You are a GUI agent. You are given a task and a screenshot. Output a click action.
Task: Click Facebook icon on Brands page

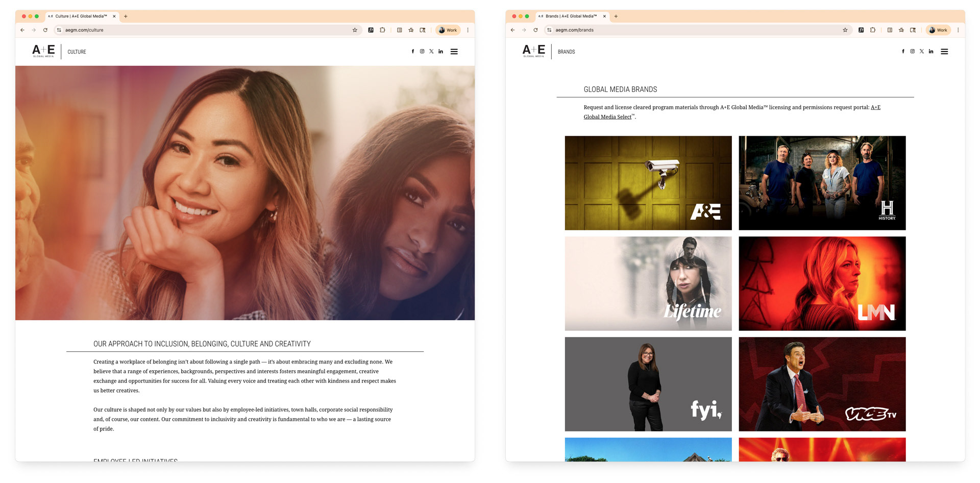point(903,52)
